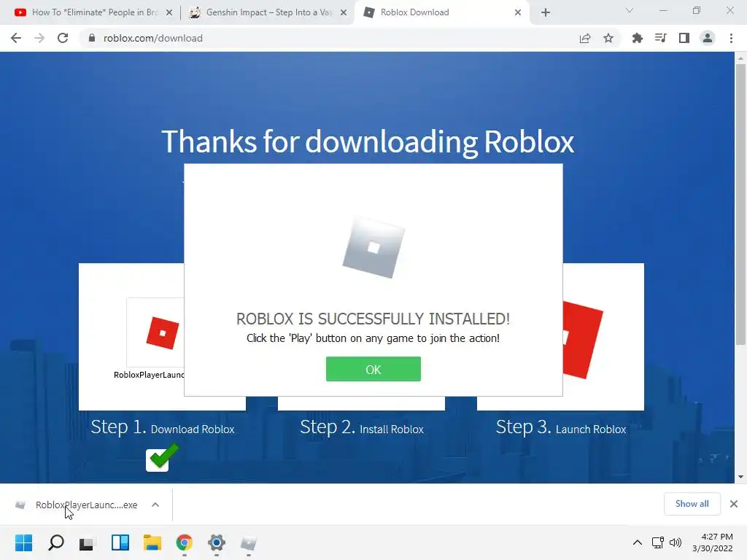Click the page vertical scrollbar thumb
Viewport: 747px width, 560px height.
click(740, 204)
